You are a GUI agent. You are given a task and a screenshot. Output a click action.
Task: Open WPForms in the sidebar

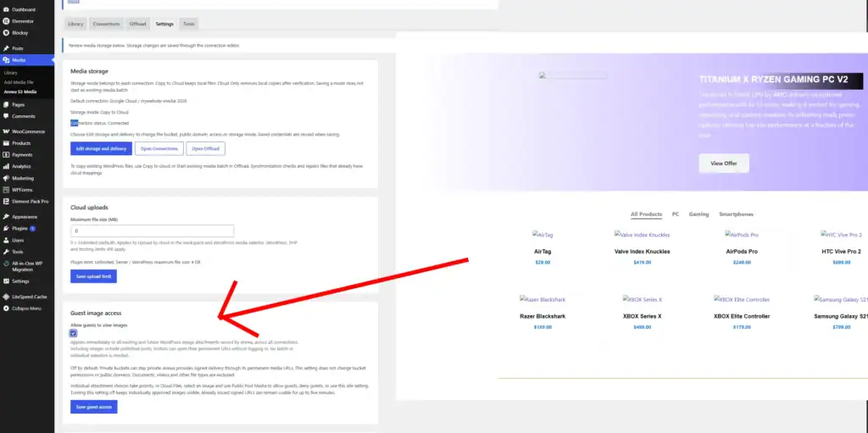[x=22, y=190]
